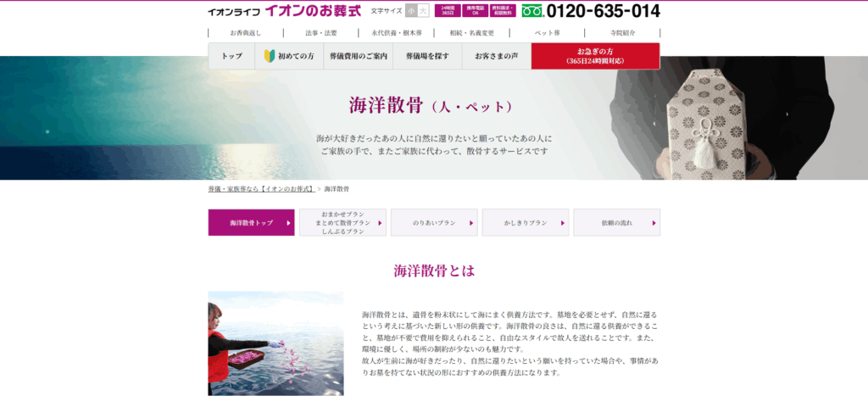Click the beginner leaf mark icon
This screenshot has width=868, height=407.
point(270,56)
